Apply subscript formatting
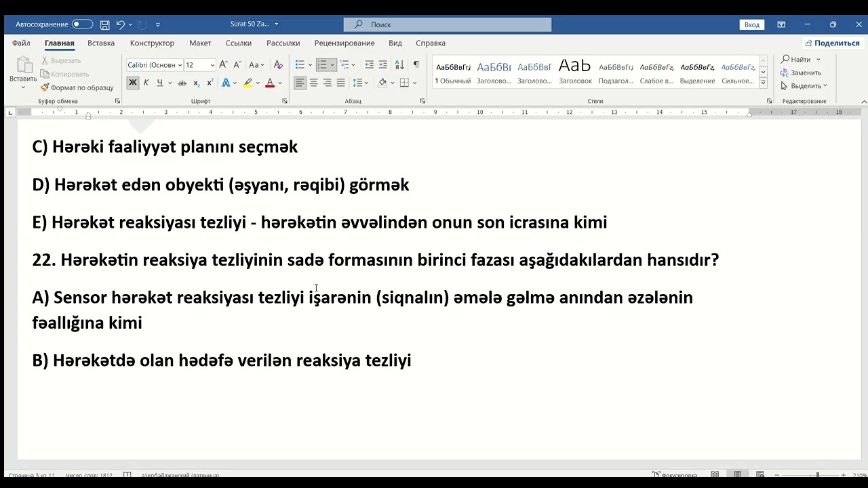Viewport: 868px width, 488px height. [196, 83]
